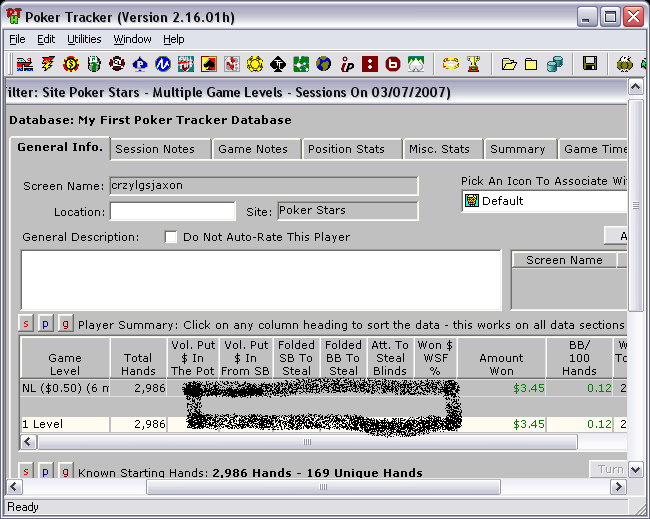
Task: Click the Turn button
Action: [609, 469]
